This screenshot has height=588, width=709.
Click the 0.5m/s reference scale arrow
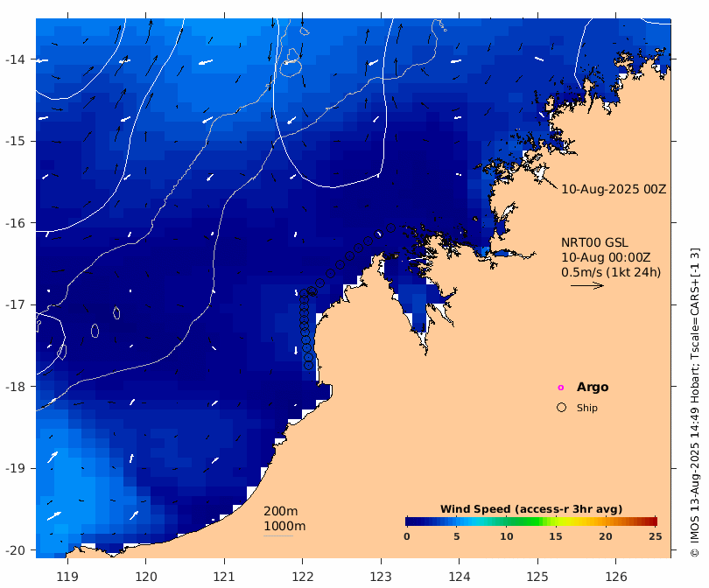click(587, 285)
